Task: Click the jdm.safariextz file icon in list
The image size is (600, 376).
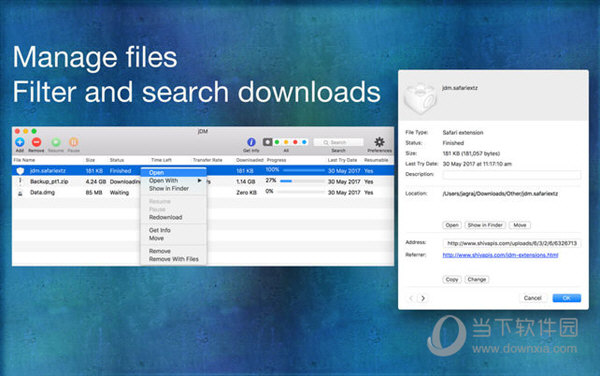Action: tap(20, 171)
